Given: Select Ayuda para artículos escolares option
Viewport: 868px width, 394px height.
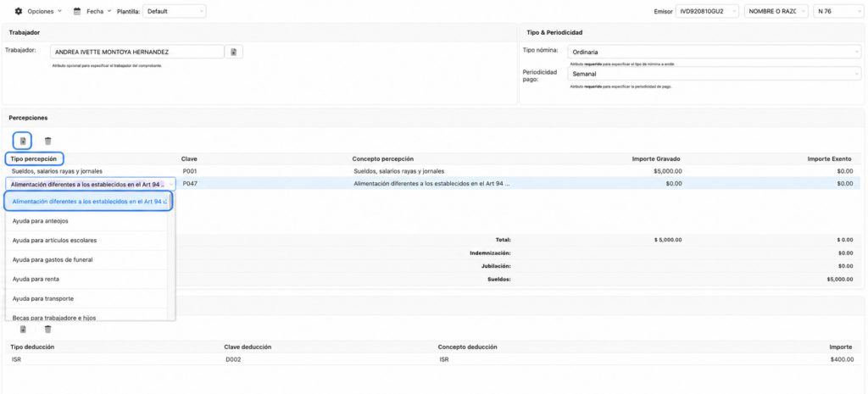Looking at the screenshot, I should click(x=86, y=240).
